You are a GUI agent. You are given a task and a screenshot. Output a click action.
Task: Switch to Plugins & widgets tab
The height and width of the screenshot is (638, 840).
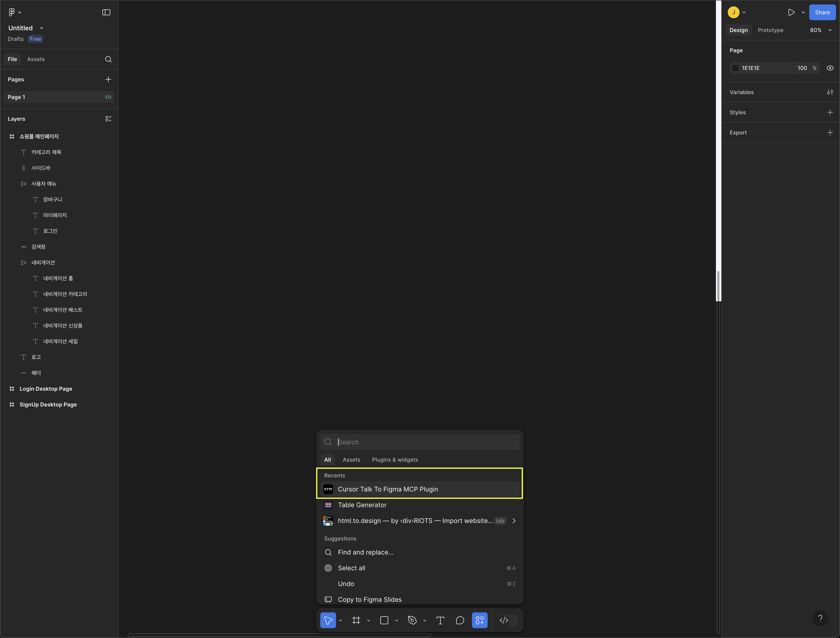tap(395, 459)
